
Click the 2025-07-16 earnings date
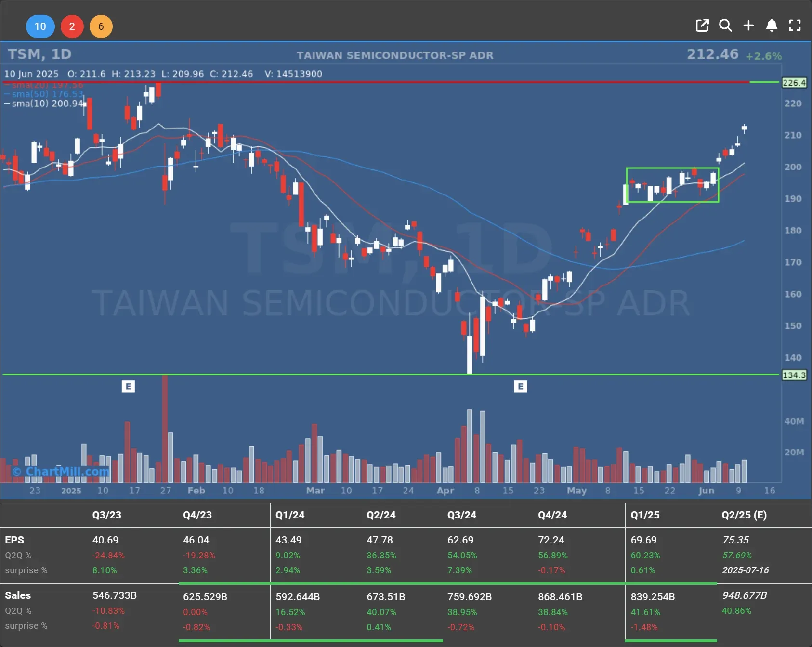point(745,570)
